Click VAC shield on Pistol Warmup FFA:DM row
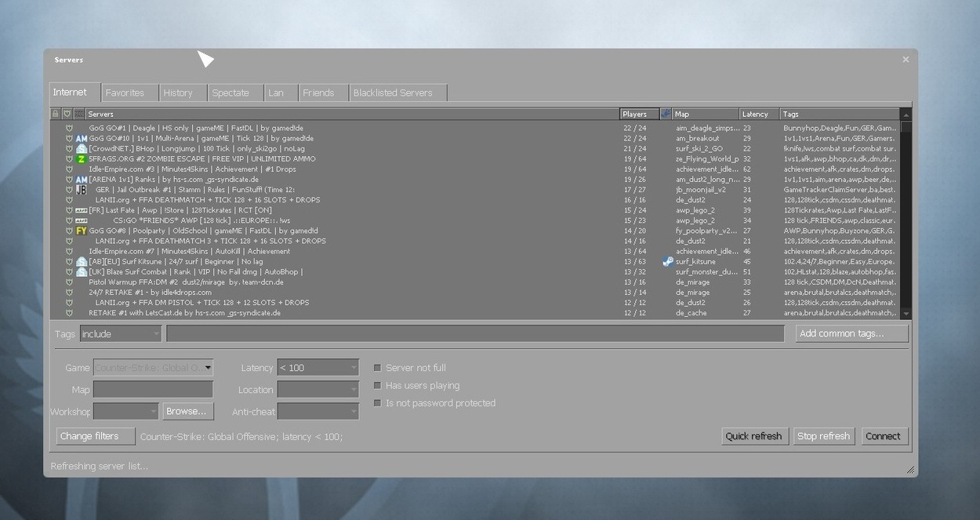 tap(69, 282)
